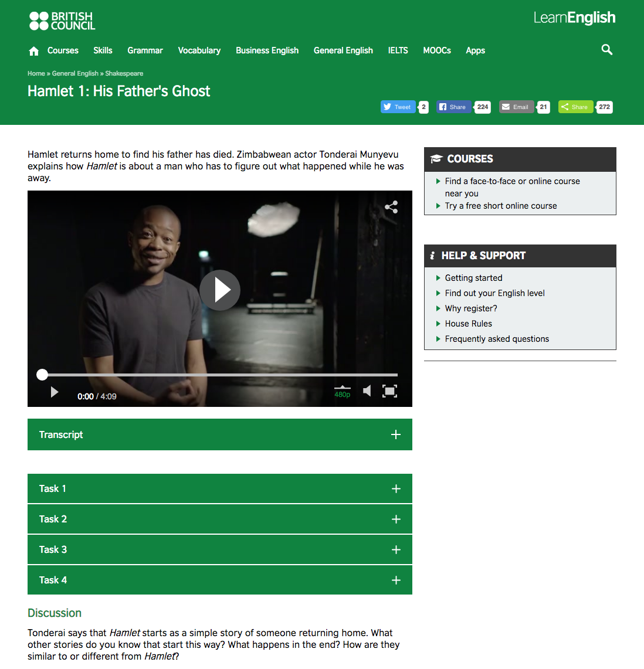Click the small play icon in controls
The height and width of the screenshot is (669, 644).
click(x=55, y=392)
